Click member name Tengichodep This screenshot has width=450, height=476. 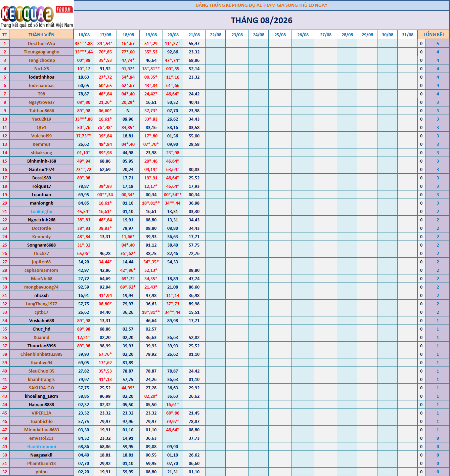[x=41, y=60]
